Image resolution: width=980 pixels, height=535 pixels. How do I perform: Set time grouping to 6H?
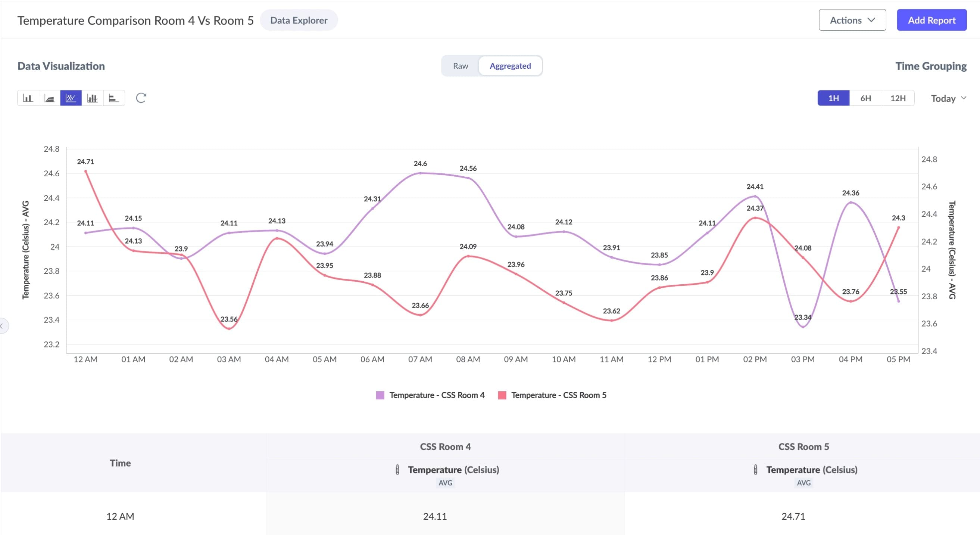point(865,98)
